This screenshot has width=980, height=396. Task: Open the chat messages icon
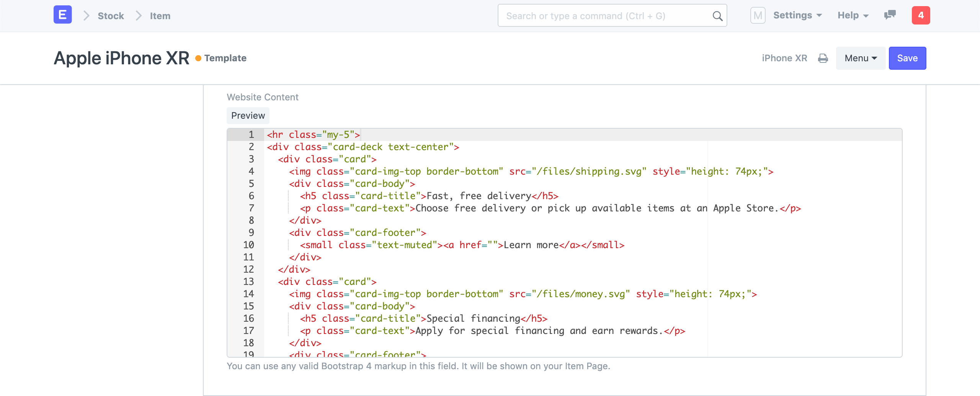pyautogui.click(x=890, y=15)
